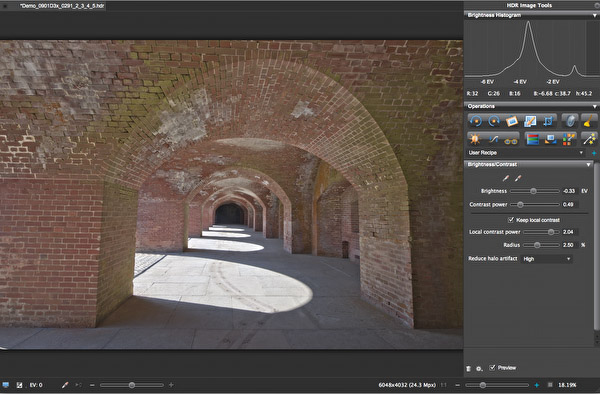Click the trash icon beside Preview
The image size is (600, 394).
(x=468, y=369)
